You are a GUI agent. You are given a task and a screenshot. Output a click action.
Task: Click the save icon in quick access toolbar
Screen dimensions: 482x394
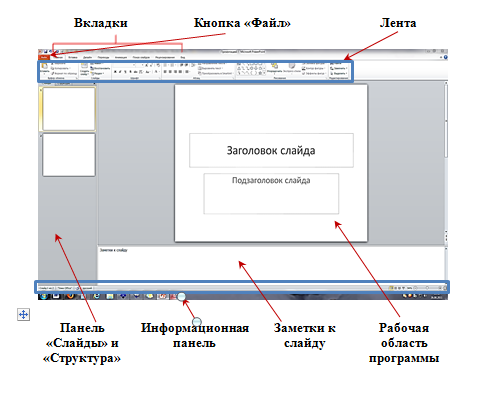[46, 51]
